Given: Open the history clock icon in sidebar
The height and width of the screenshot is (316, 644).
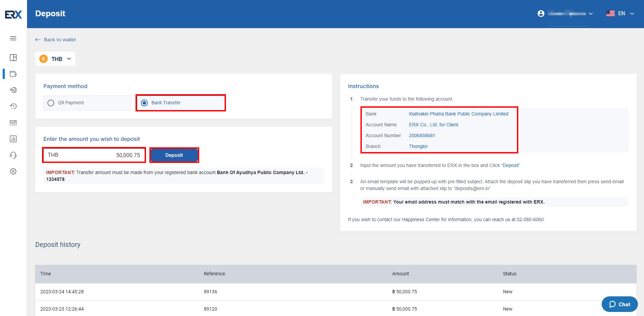Looking at the screenshot, I should tap(13, 106).
